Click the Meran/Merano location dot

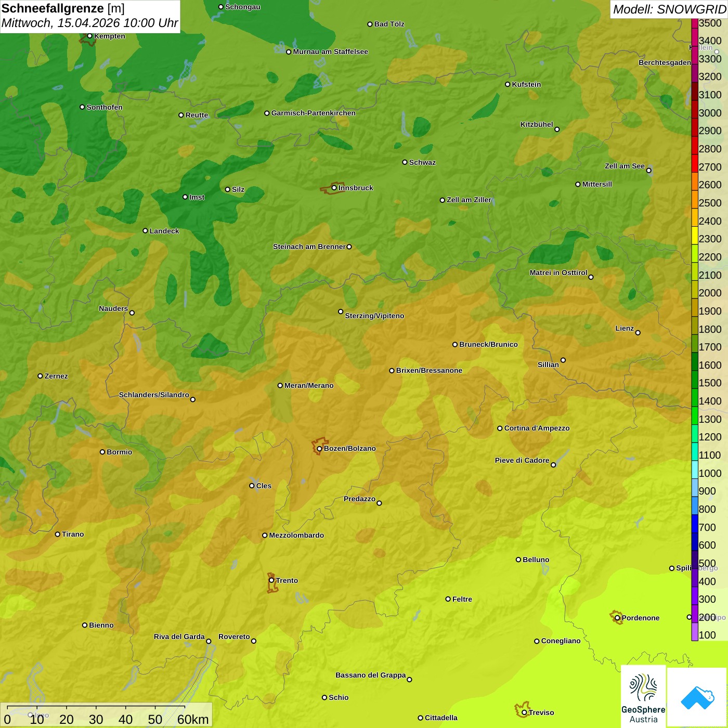[x=280, y=385]
